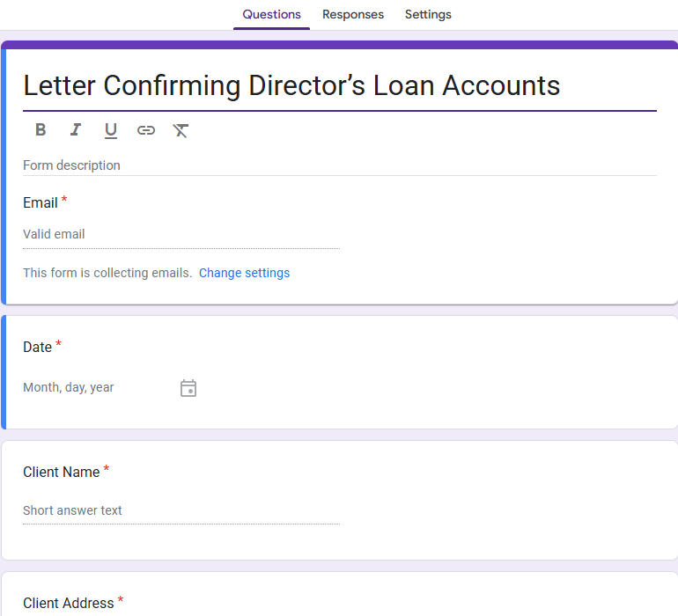Image resolution: width=678 pixels, height=616 pixels.
Task: Click the collecting emails notice text
Action: click(107, 273)
